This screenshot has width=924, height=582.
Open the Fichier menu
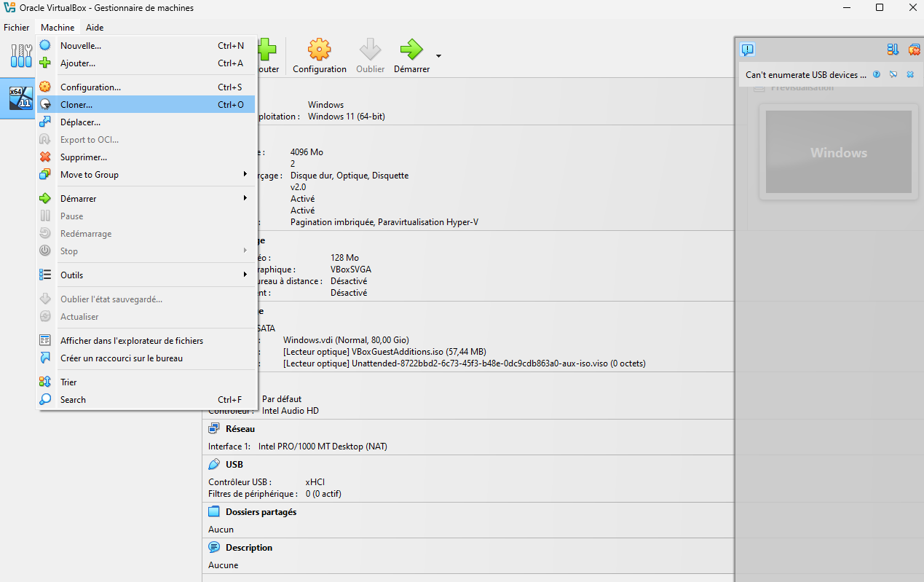[17, 28]
